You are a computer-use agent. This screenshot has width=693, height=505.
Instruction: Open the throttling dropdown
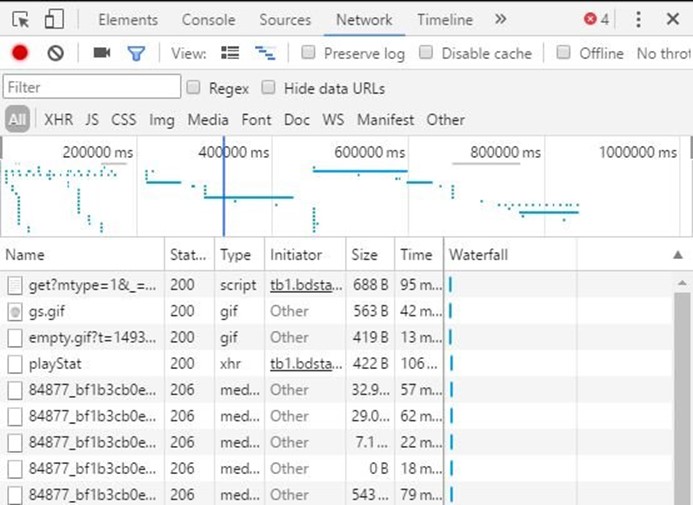click(663, 53)
